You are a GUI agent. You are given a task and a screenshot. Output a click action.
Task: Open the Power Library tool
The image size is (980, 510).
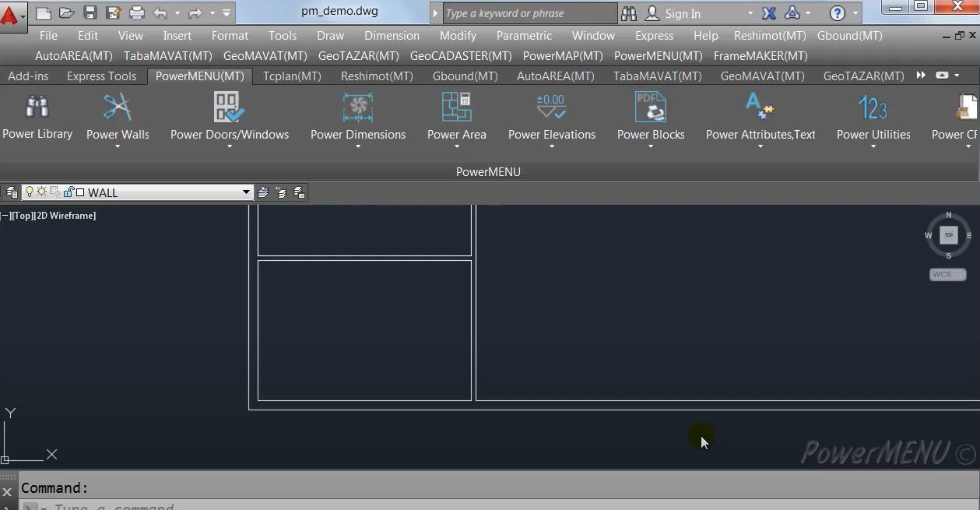coord(37,117)
